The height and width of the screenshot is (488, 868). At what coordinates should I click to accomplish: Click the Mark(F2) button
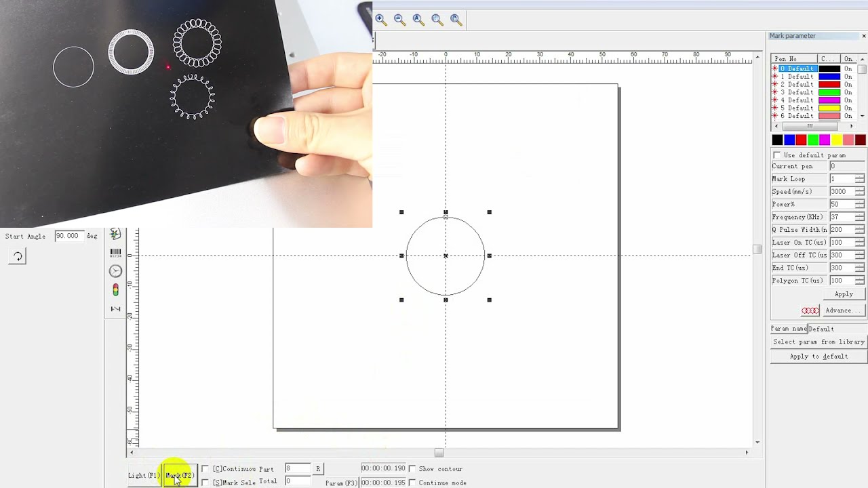point(180,476)
